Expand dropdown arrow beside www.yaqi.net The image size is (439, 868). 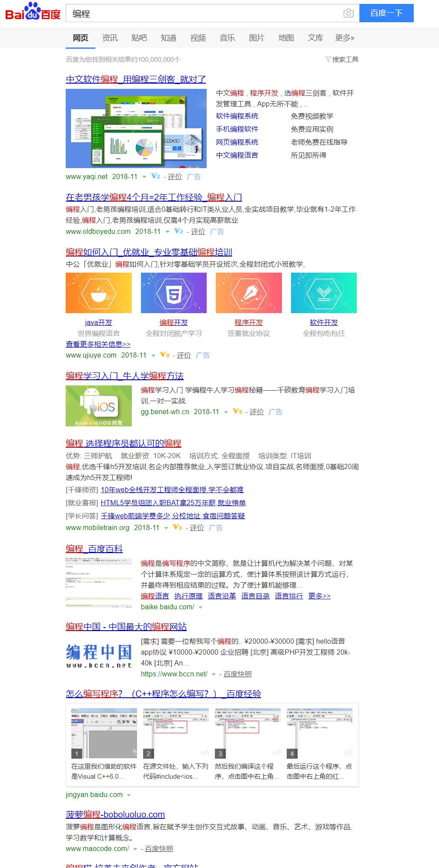(144, 177)
